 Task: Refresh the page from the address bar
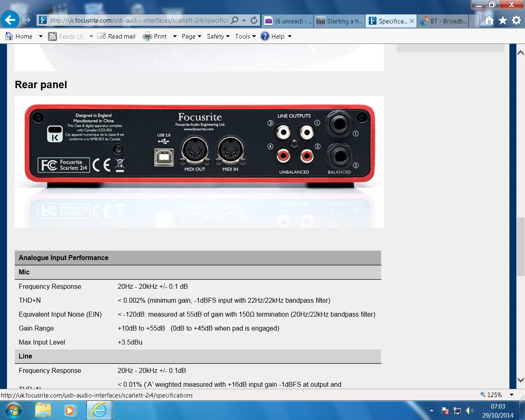click(x=254, y=20)
